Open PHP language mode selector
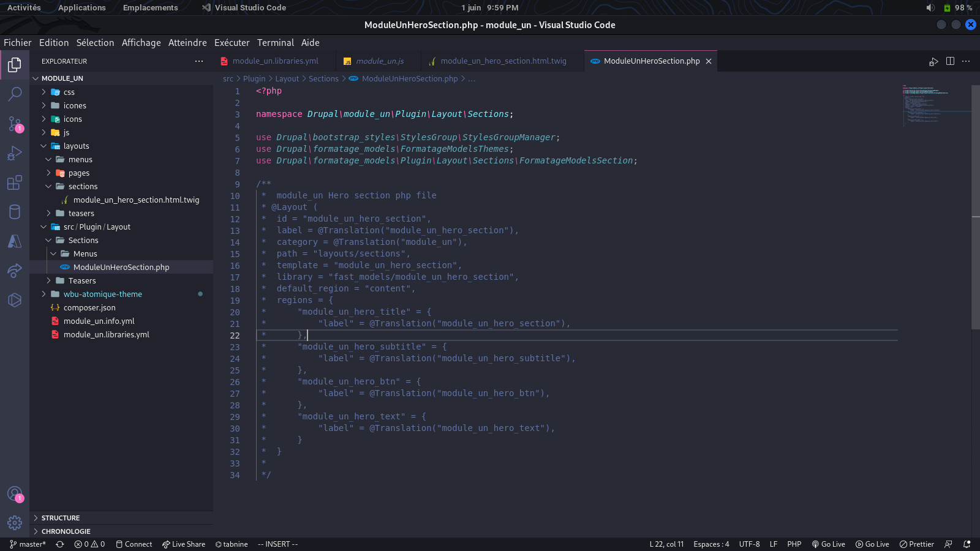 click(794, 544)
